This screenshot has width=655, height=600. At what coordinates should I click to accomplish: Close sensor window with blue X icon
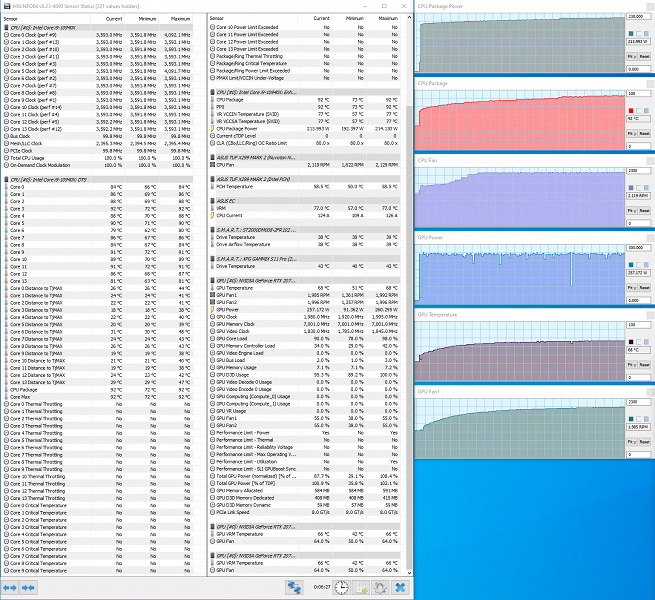(x=400, y=587)
